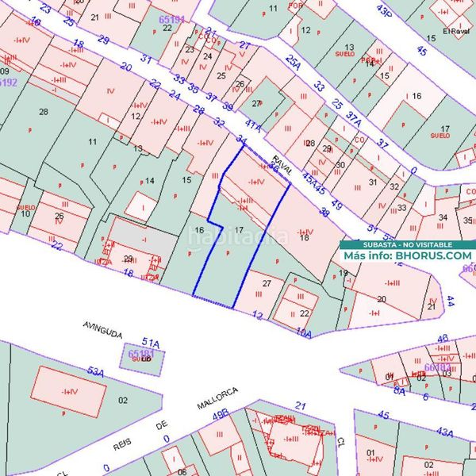Select parcel 29 near number 18
476x476 pixels.
(x=128, y=259)
